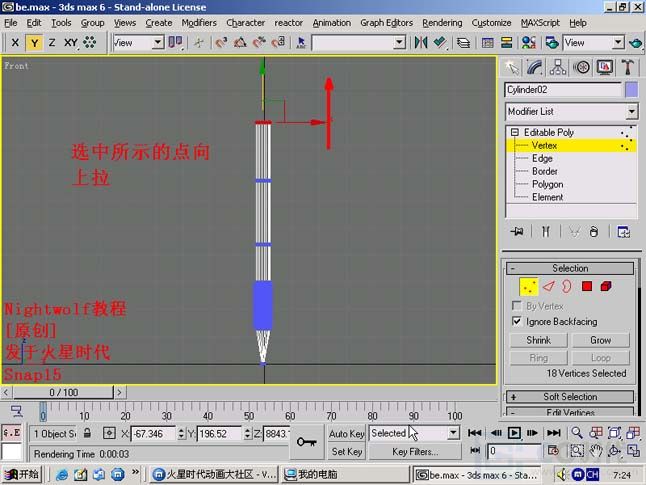Open Configure Modifier Sets icon
This screenshot has width=646, height=485.
coord(623,232)
